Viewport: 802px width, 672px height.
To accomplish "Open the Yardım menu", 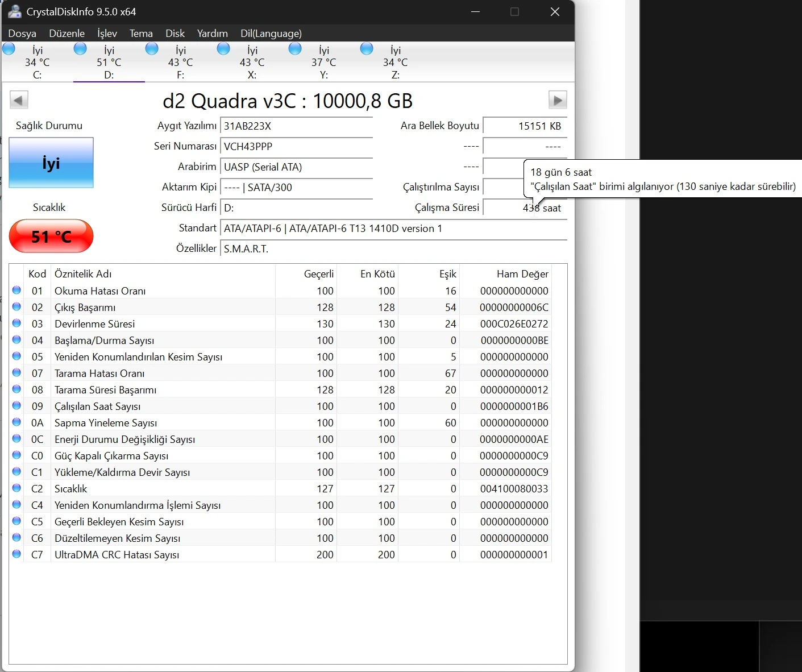I will pos(212,34).
